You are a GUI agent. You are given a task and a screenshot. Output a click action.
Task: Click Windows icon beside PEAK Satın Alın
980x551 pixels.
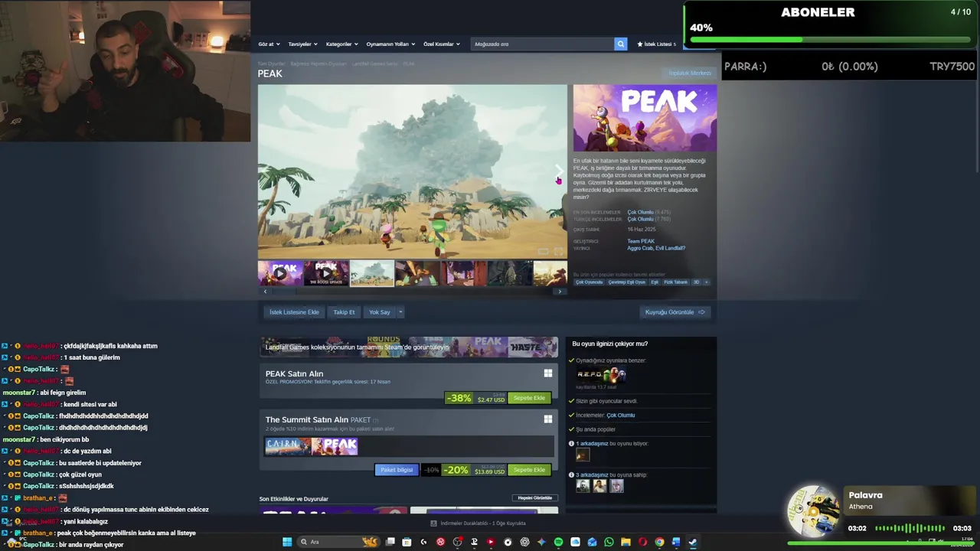(547, 373)
